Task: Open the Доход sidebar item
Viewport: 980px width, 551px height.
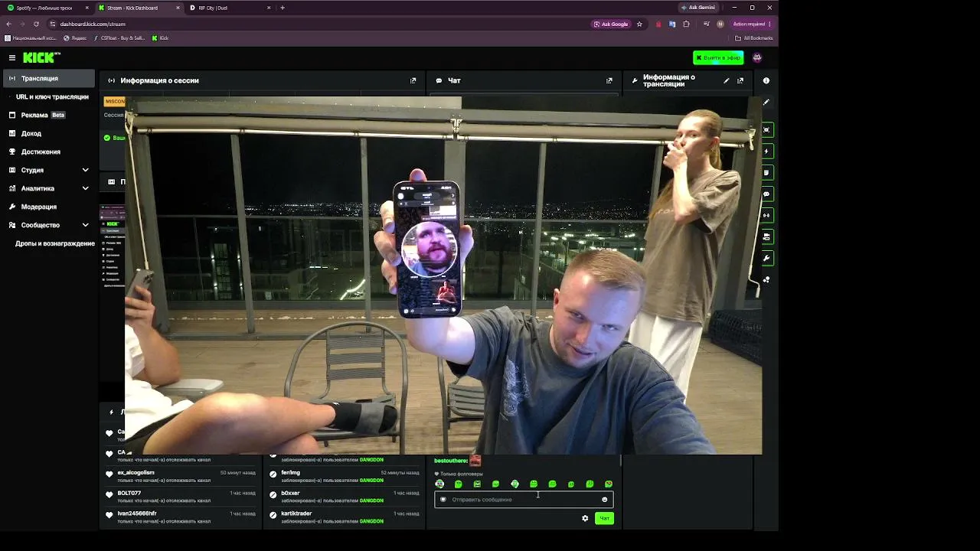Action: pyautogui.click(x=47, y=133)
